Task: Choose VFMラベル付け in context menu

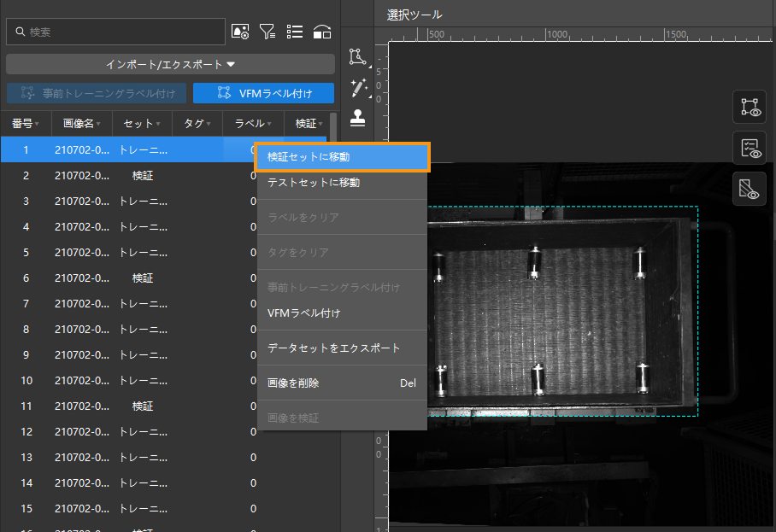Action: coord(342,313)
